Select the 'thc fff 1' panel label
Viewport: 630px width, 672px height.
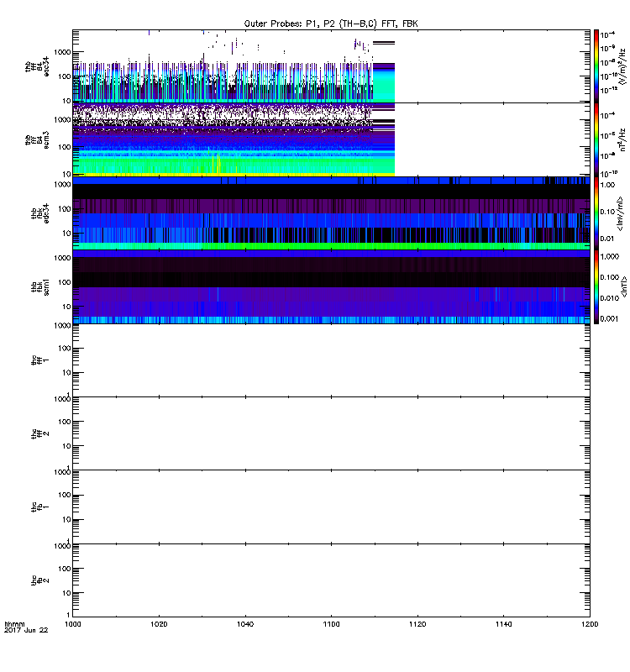tap(39, 360)
